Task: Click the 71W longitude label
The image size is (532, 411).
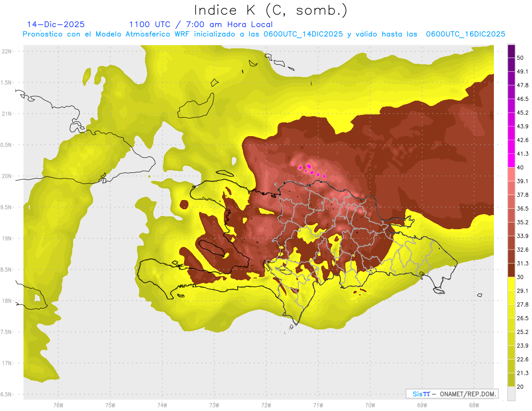Action: (x=318, y=405)
